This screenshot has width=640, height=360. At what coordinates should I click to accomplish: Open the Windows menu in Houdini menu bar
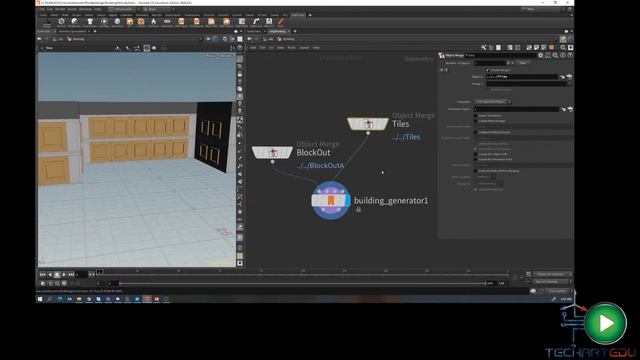[85, 9]
